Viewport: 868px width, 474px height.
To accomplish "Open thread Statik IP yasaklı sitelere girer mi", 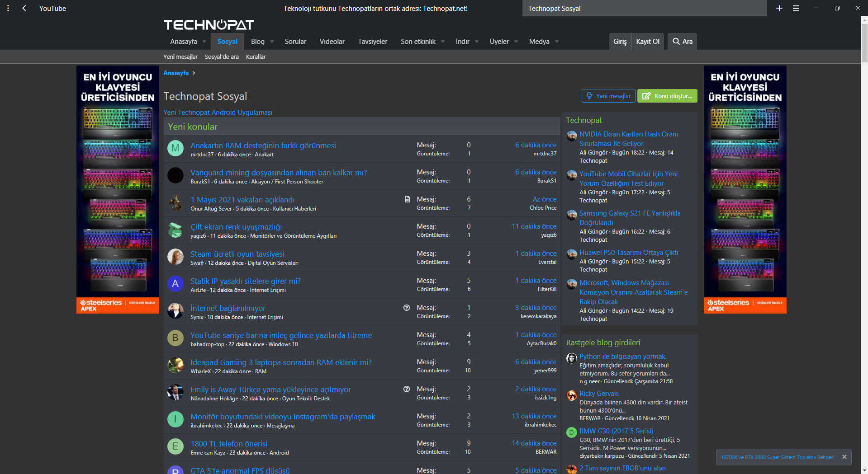I will 246,281.
